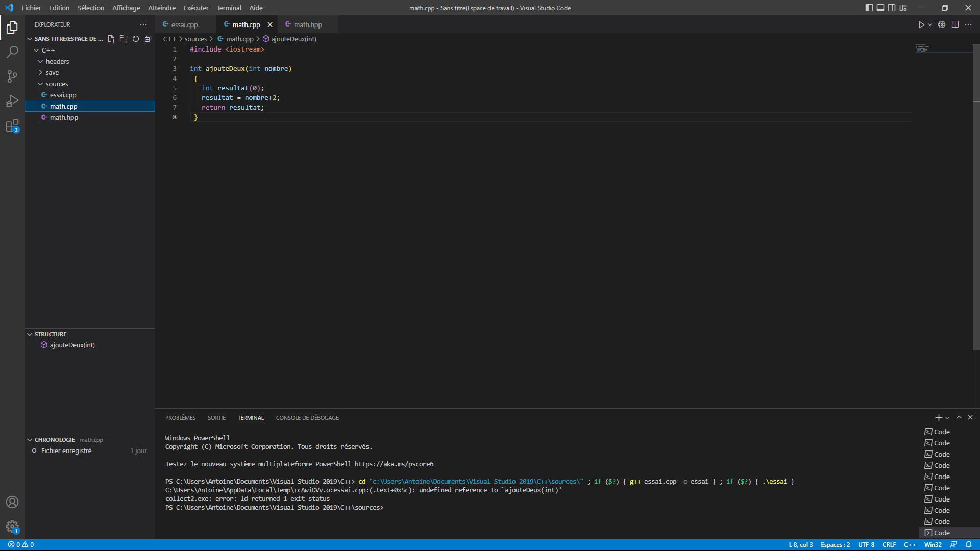Open the Accounts menu icon
Image resolution: width=980 pixels, height=551 pixels.
12,502
